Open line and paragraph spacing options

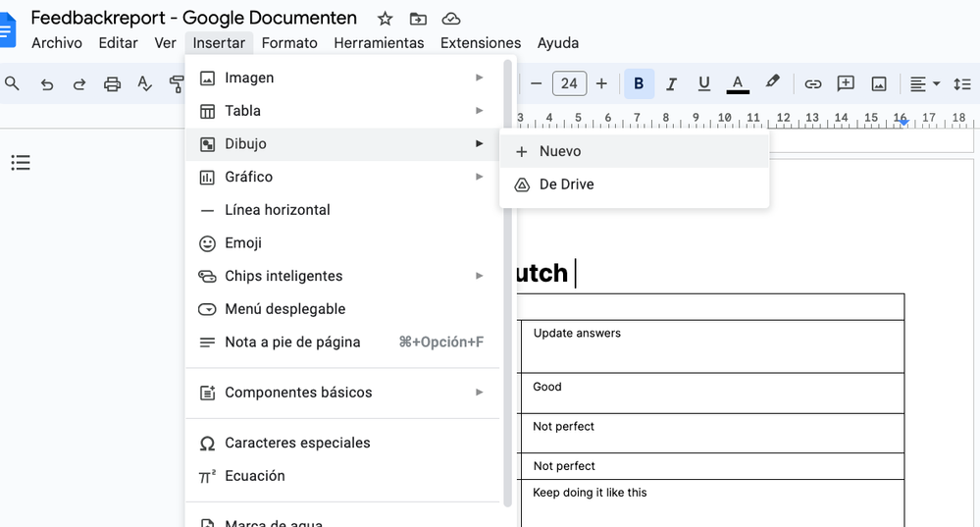coord(962,83)
